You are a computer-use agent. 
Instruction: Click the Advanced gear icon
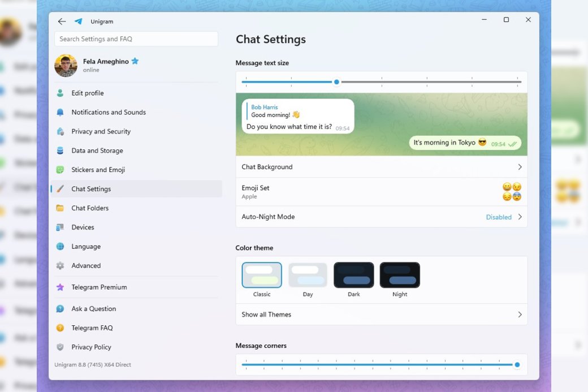pyautogui.click(x=60, y=266)
